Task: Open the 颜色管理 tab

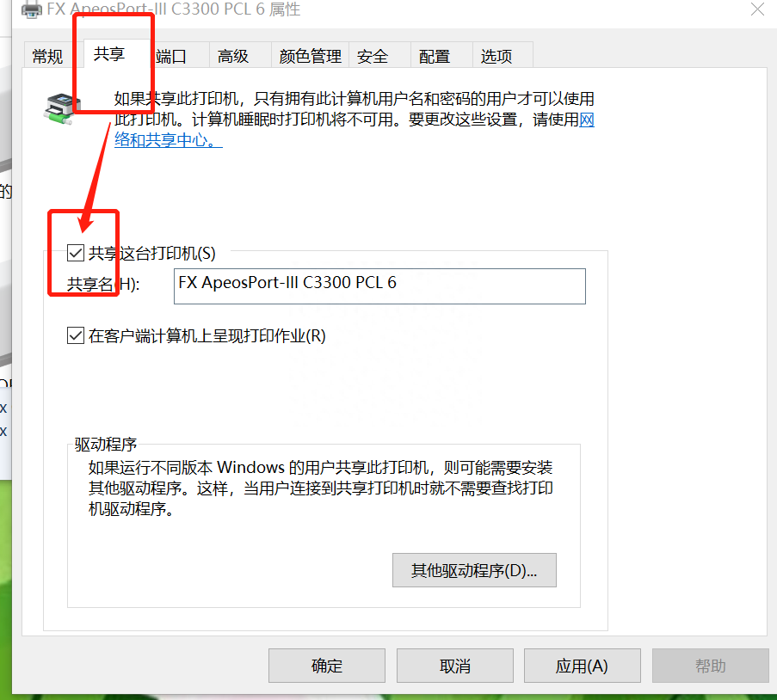Action: pyautogui.click(x=310, y=57)
